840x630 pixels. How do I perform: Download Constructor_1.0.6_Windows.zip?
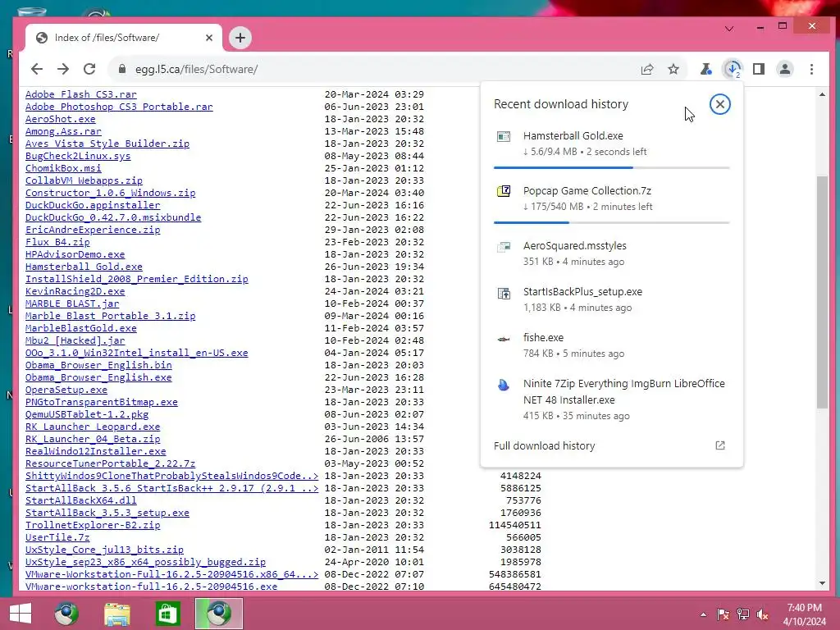pyautogui.click(x=111, y=193)
